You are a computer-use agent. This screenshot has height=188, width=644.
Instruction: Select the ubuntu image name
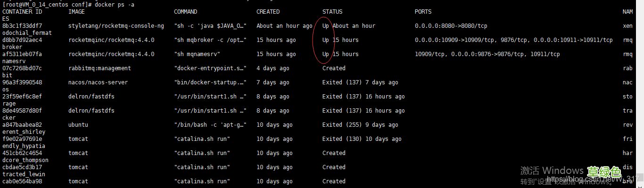(78, 125)
